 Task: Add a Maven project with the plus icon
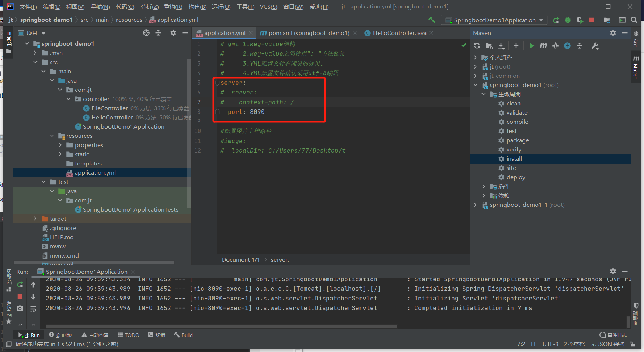pyautogui.click(x=516, y=46)
